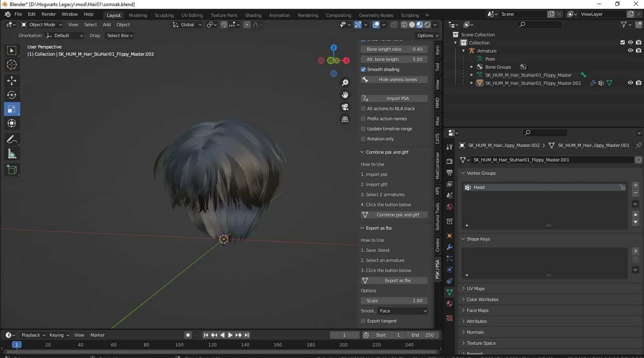Select the Rotate tool
The width and height of the screenshot is (644, 358).
coord(12,95)
